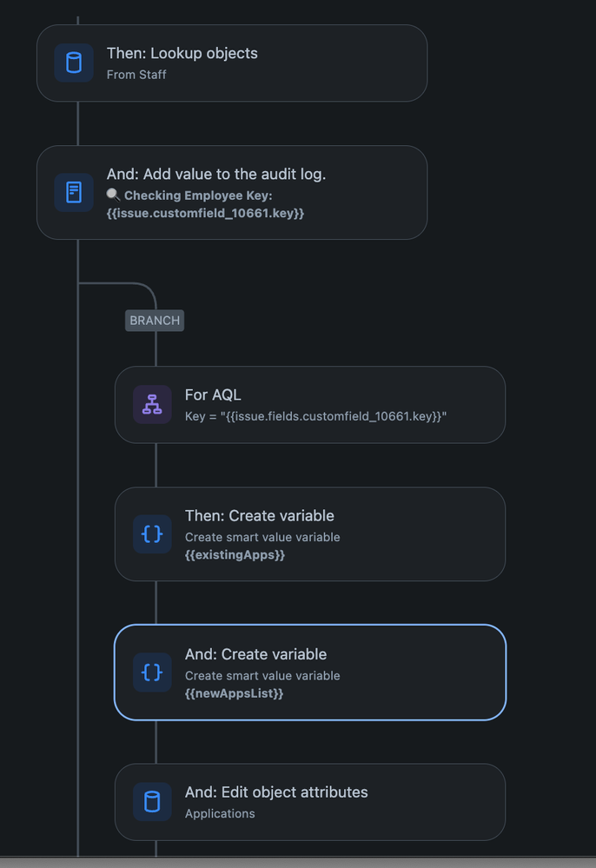Click the curly-braces icon beside existingApps variable
This screenshot has height=868, width=596.
[152, 533]
